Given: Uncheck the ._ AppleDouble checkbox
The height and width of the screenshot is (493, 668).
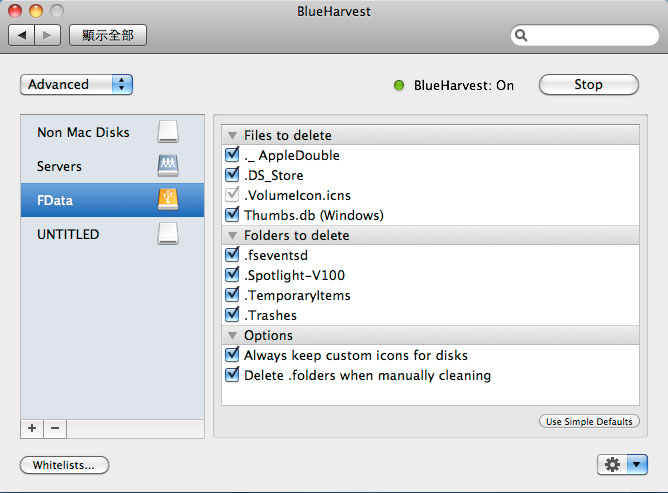Looking at the screenshot, I should pyautogui.click(x=232, y=154).
